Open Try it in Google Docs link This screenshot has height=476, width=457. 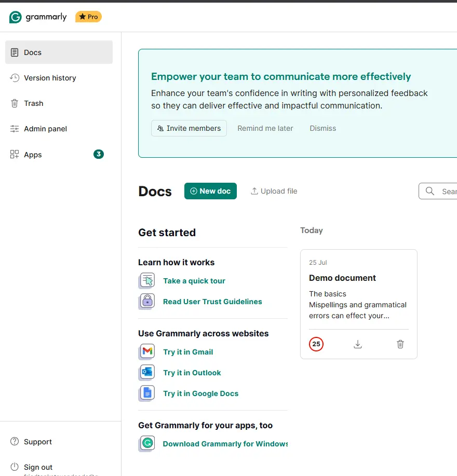pyautogui.click(x=200, y=393)
